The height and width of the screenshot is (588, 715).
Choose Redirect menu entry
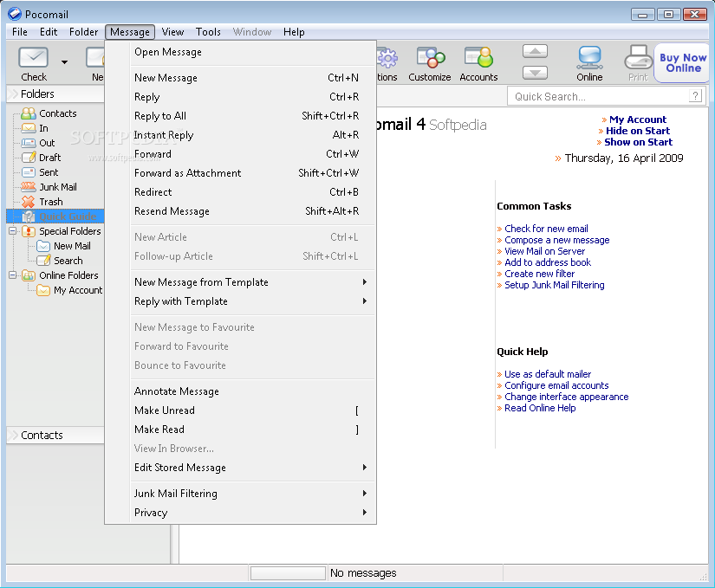tap(253, 192)
